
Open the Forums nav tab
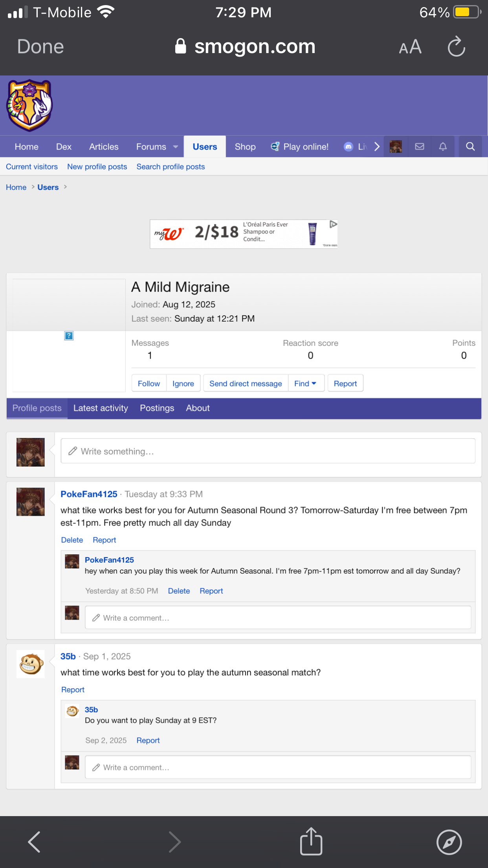(151, 147)
